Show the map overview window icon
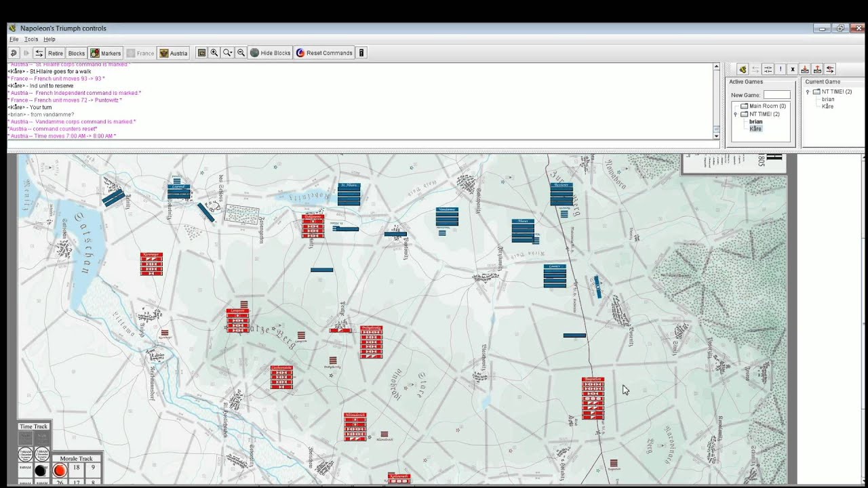Viewport: 868px width, 488px height. 201,53
